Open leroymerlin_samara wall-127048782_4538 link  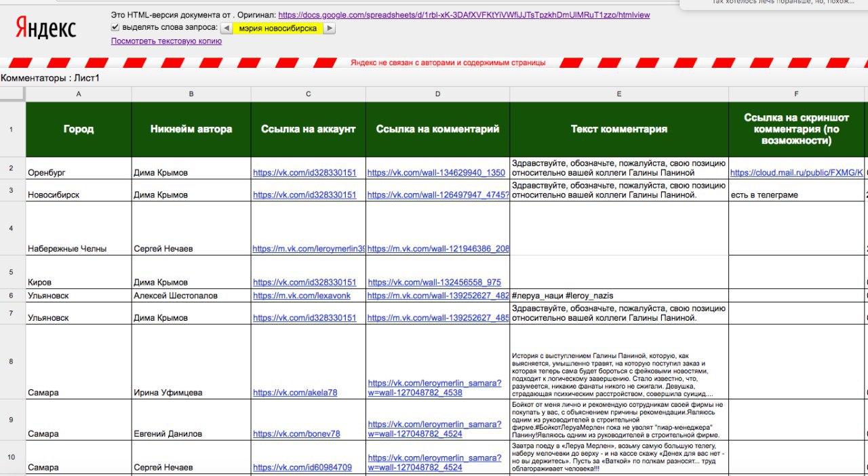[435, 388]
